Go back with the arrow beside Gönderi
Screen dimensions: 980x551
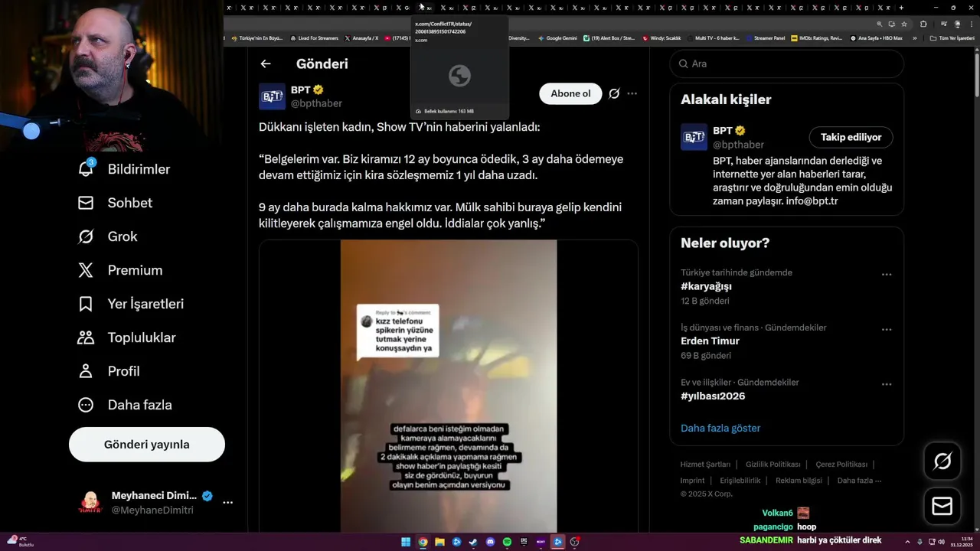pyautogui.click(x=266, y=64)
